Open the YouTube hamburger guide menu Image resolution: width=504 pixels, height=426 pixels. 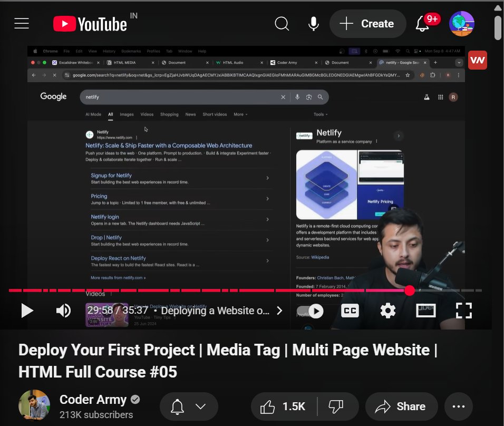coord(22,24)
